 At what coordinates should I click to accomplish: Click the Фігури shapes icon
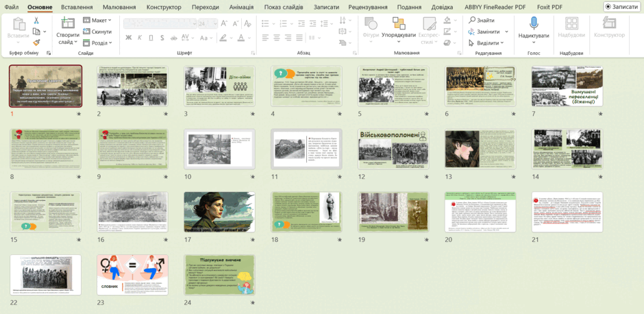371,23
